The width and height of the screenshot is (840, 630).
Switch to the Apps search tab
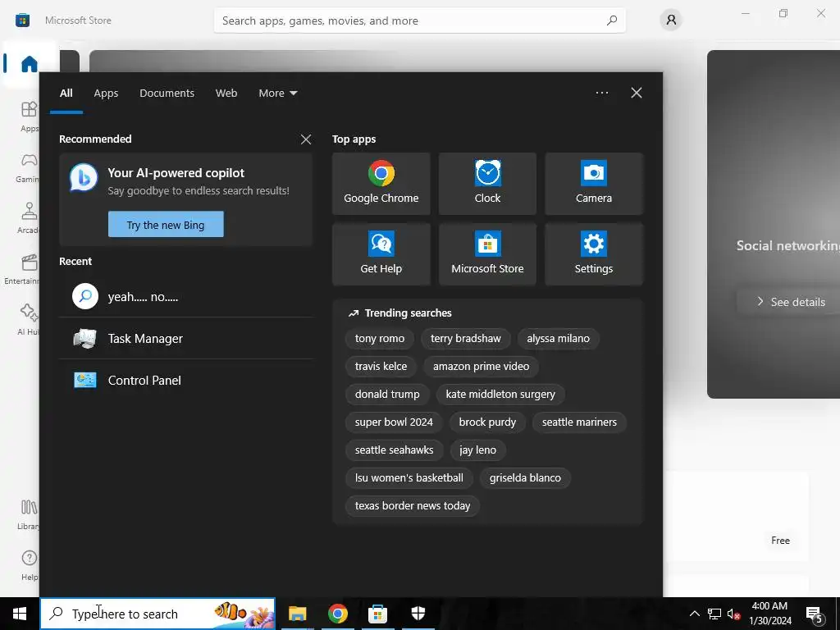[106, 94]
